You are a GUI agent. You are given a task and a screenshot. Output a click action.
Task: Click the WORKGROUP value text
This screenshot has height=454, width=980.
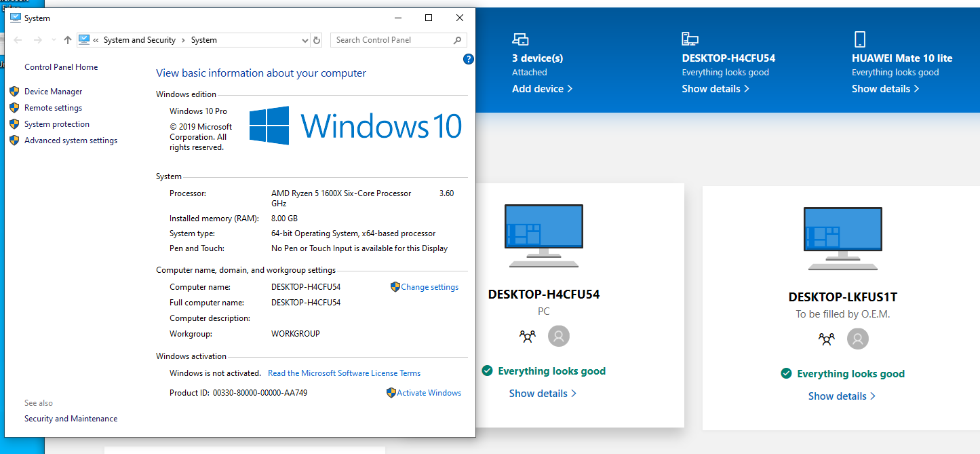pos(296,334)
